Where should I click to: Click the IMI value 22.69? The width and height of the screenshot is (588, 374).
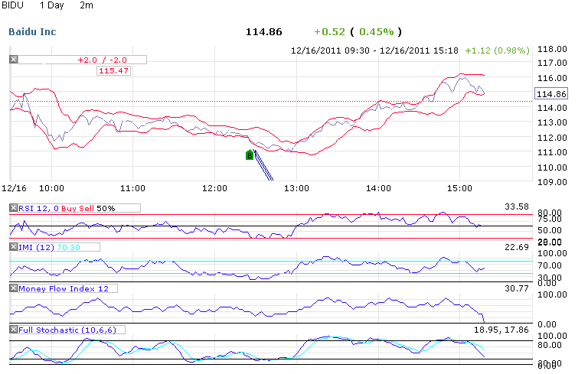[x=516, y=247]
